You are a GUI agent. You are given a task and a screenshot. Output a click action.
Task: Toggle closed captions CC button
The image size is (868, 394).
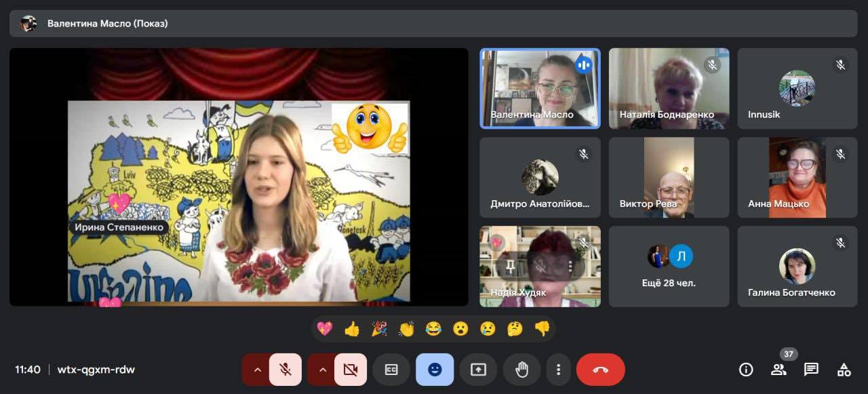click(x=391, y=370)
